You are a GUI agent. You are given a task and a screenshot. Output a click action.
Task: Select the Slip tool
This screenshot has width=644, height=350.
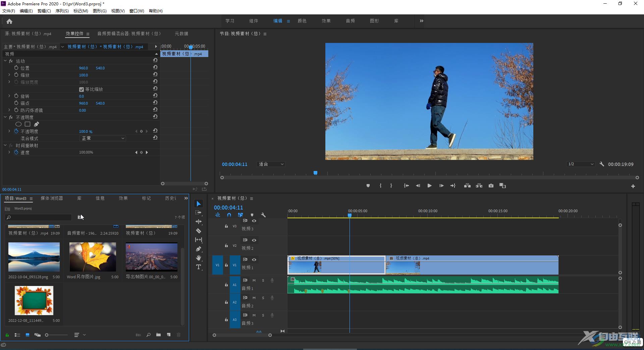pyautogui.click(x=199, y=240)
